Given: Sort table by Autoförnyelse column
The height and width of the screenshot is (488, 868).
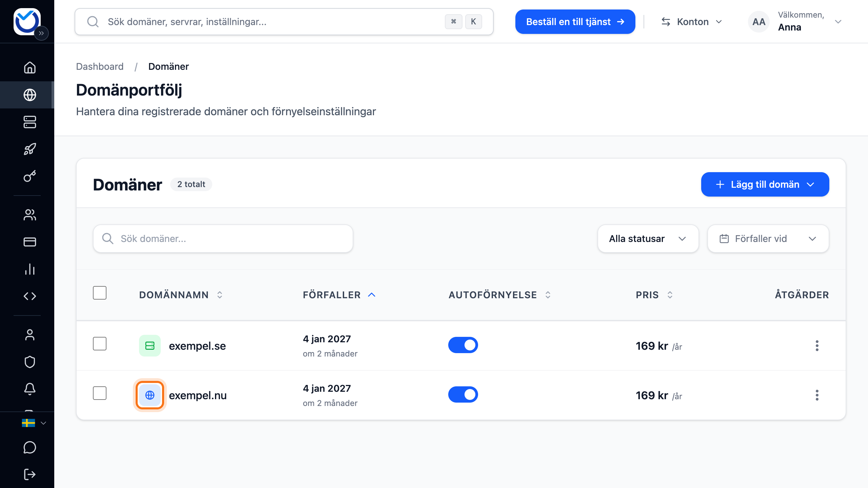Looking at the screenshot, I should click(x=500, y=295).
